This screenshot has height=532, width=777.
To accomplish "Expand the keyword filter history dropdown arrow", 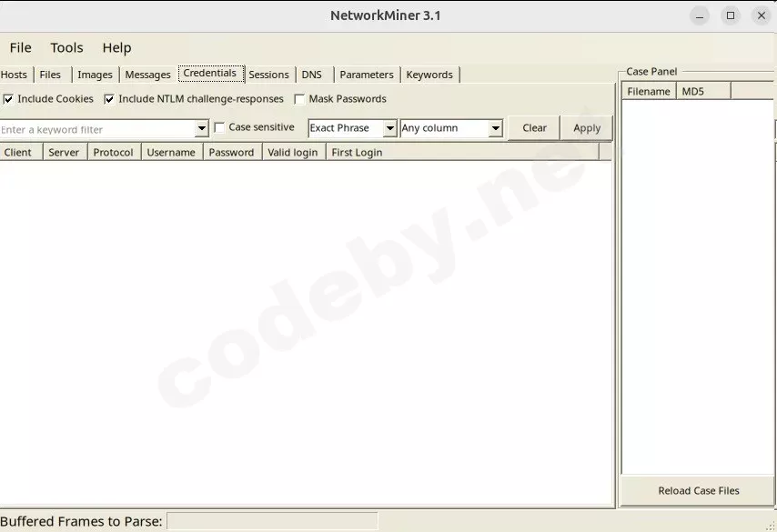I will [201, 129].
